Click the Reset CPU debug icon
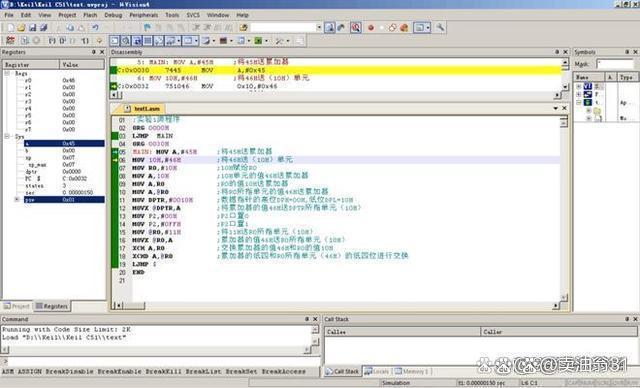This screenshot has height=388, width=640. coord(11,40)
